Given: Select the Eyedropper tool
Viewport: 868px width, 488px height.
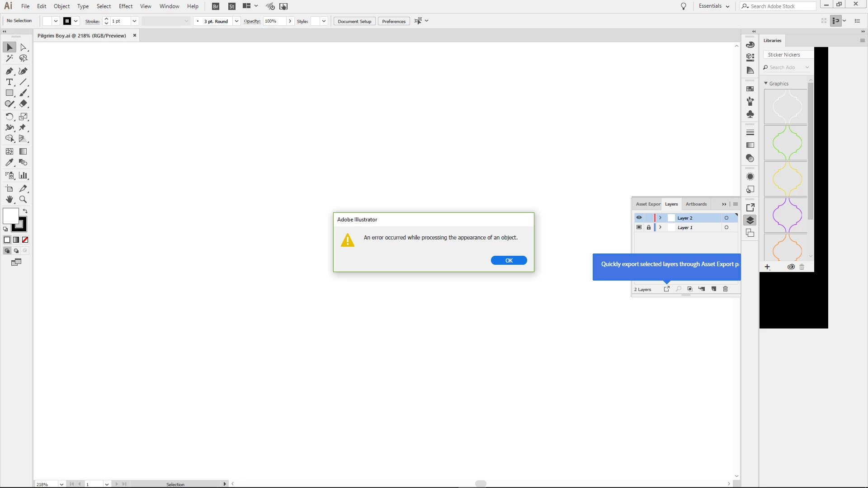Looking at the screenshot, I should (x=9, y=162).
